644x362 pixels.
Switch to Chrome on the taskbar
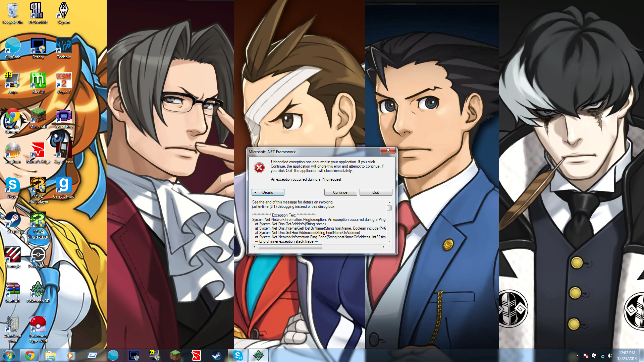(x=30, y=355)
